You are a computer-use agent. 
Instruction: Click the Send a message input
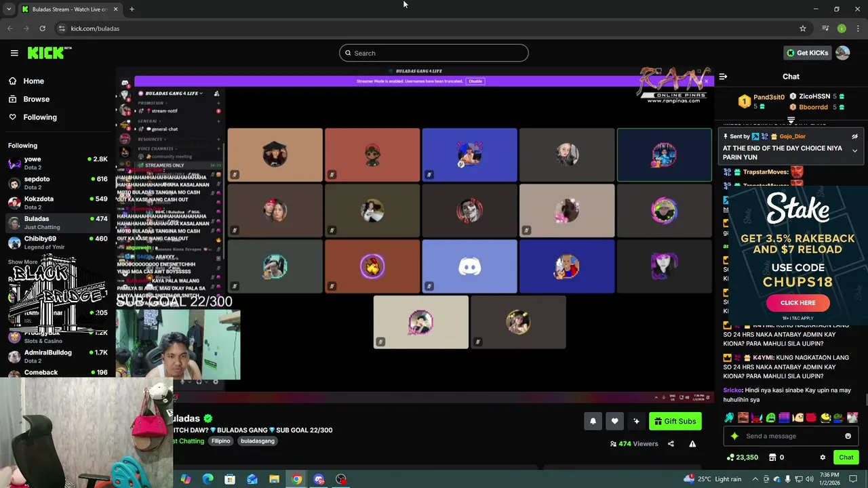[x=791, y=436]
